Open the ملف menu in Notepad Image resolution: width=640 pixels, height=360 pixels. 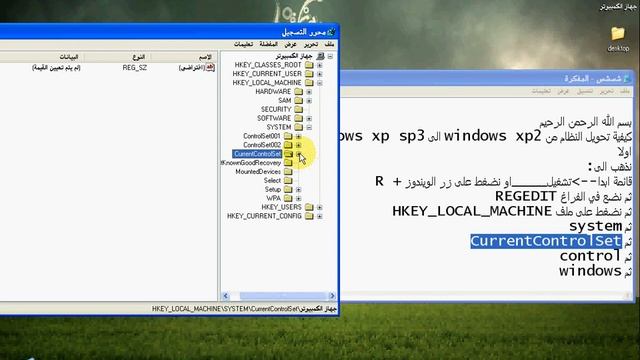625,91
